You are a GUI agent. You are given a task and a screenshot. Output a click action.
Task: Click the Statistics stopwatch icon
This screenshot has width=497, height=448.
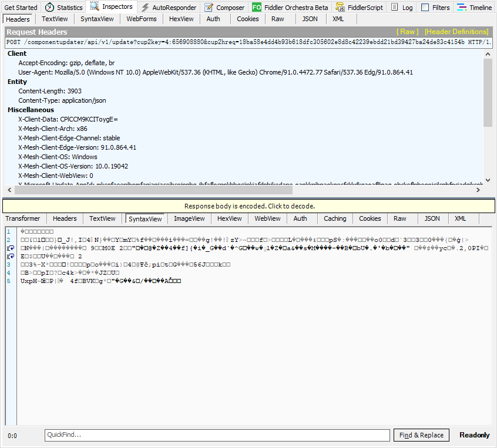[49, 7]
